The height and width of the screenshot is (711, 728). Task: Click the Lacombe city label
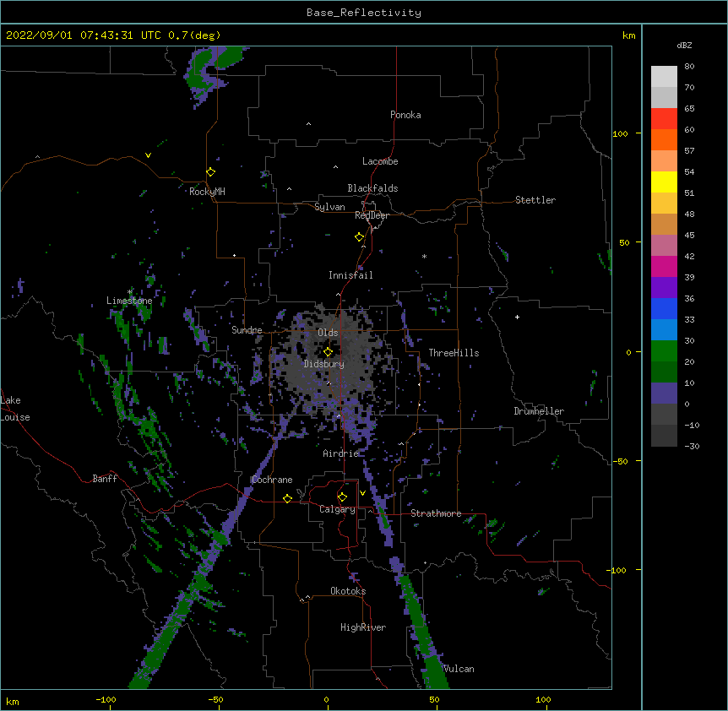(380, 161)
